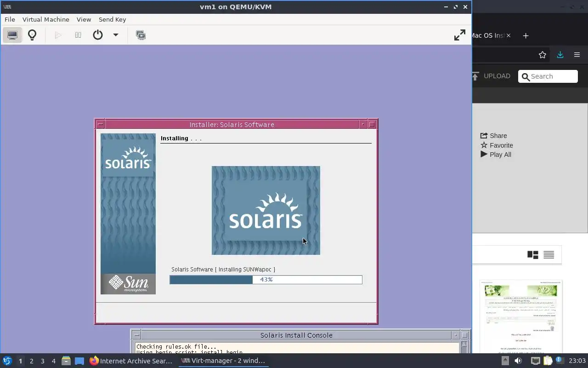Screen dimensions: 588x368
Task: Click the large Solaris splash image
Action: [266, 210]
